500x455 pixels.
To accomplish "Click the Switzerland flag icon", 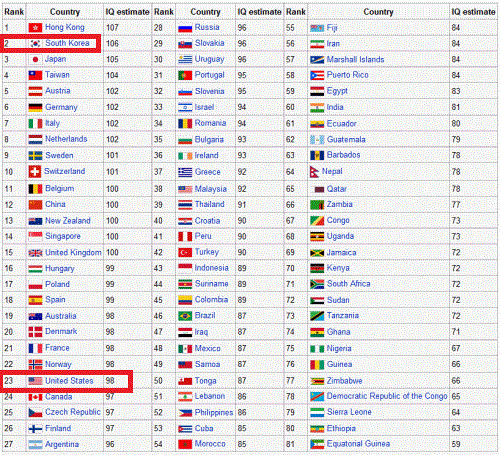I will [35, 172].
